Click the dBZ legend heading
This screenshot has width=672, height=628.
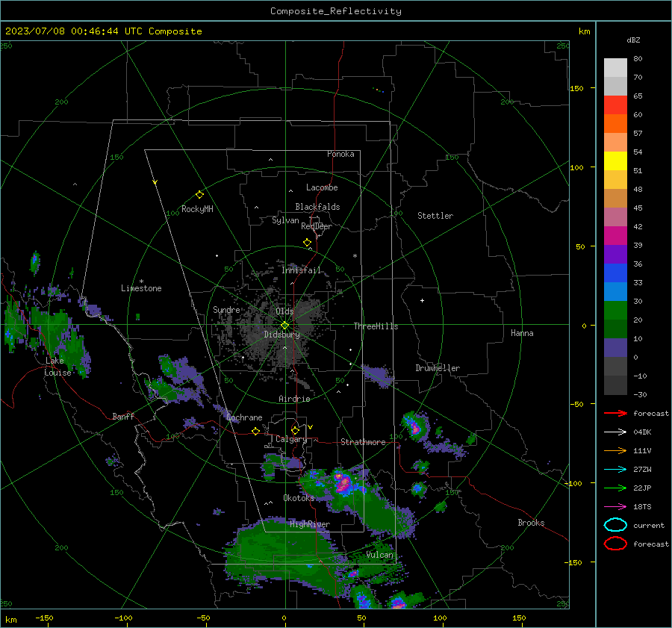click(x=633, y=40)
